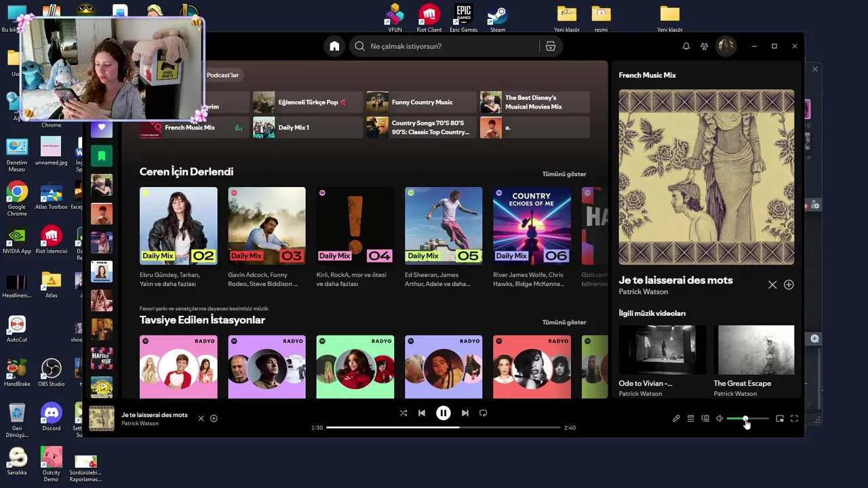The image size is (868, 488).
Task: Open resmi folder on desktop
Action: click(x=601, y=18)
